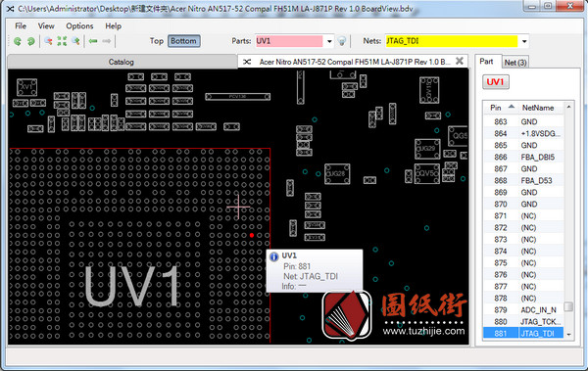Select pin 870 GND row
The height and width of the screenshot is (371, 588).
click(x=523, y=204)
